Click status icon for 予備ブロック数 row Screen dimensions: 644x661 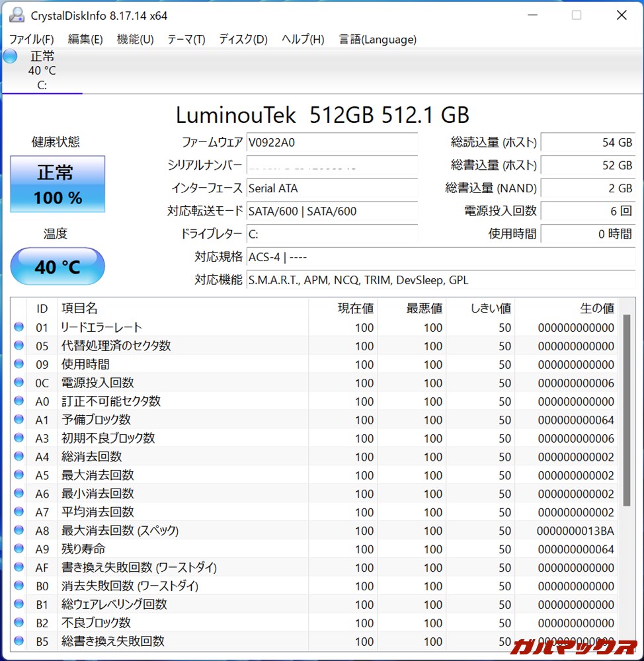tap(19, 420)
